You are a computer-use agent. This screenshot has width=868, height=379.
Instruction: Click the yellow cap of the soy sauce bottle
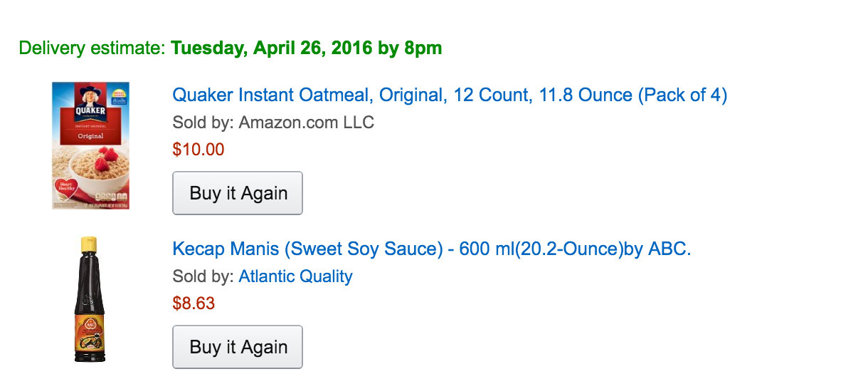[89, 244]
